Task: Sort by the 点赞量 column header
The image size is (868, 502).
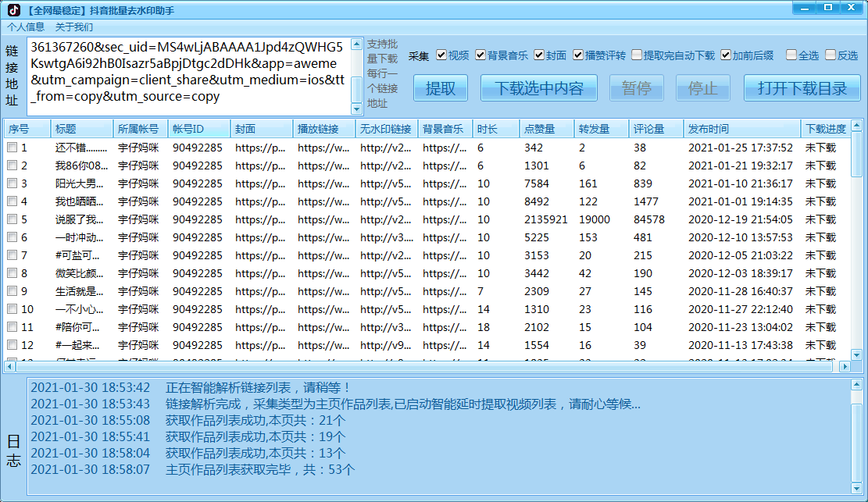Action: [547, 129]
